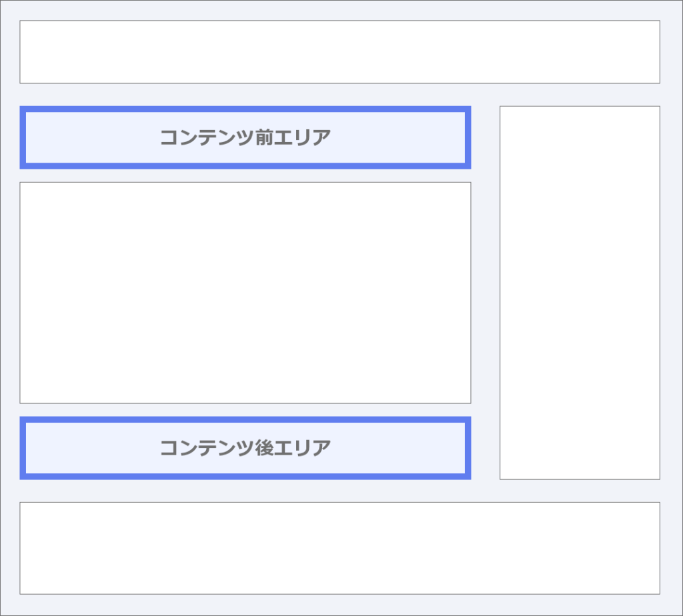The width and height of the screenshot is (683, 616).
Task: Click the gray gap between コンテンツ後エリア and footer
Action: (245, 491)
